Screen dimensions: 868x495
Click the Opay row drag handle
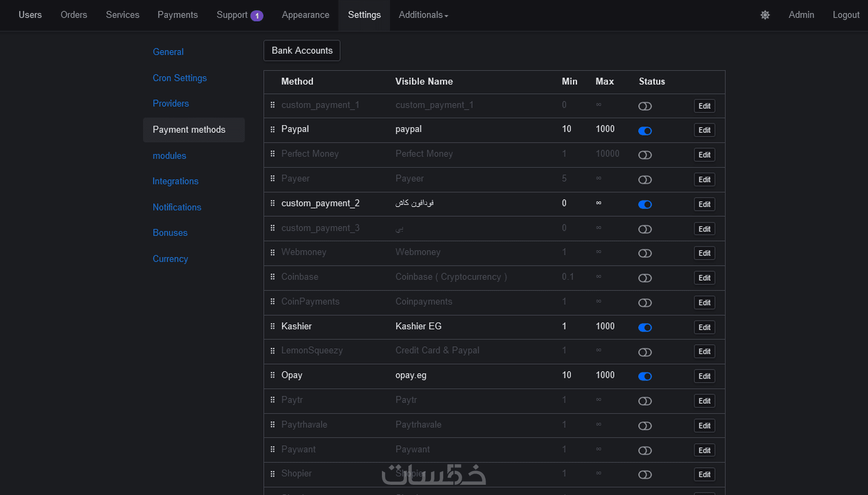point(273,375)
